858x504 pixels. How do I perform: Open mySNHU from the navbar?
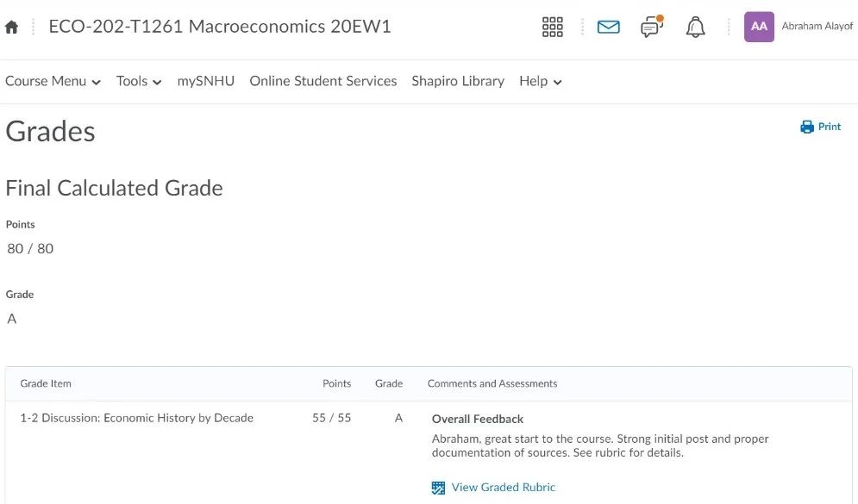tap(205, 81)
